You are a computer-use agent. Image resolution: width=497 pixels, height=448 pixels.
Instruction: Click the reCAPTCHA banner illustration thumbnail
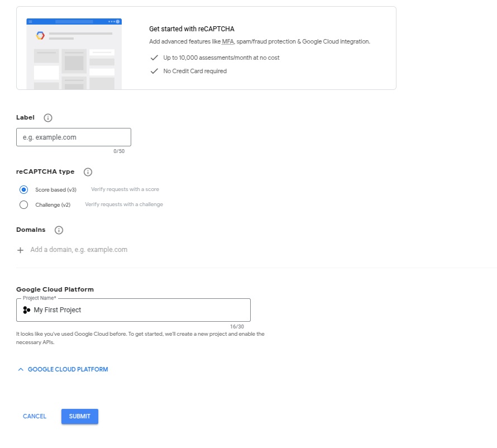[x=74, y=54]
